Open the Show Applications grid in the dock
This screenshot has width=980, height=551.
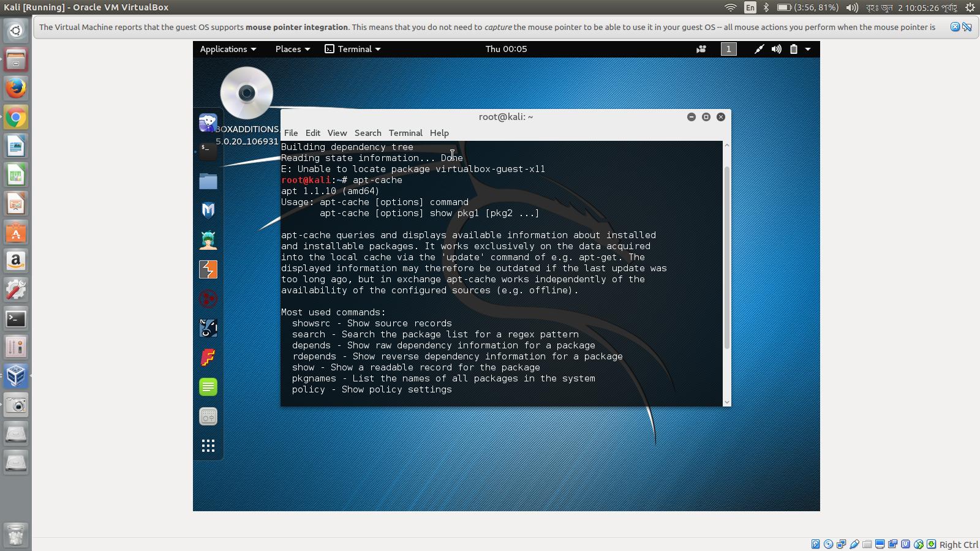208,446
